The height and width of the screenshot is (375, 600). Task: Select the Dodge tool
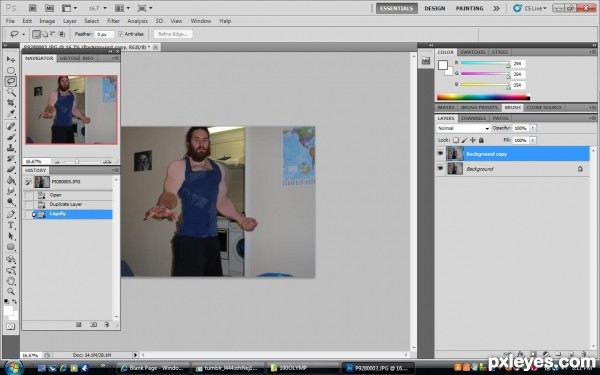pos(11,202)
